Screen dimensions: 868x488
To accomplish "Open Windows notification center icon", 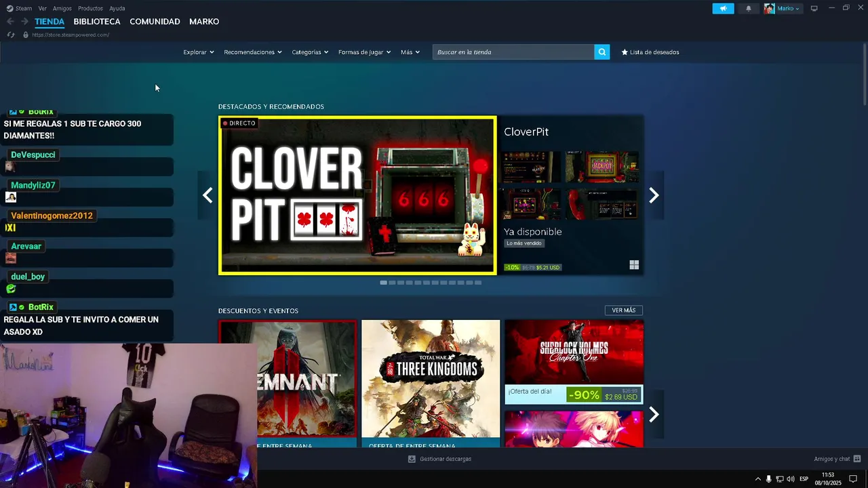I will coord(853,479).
